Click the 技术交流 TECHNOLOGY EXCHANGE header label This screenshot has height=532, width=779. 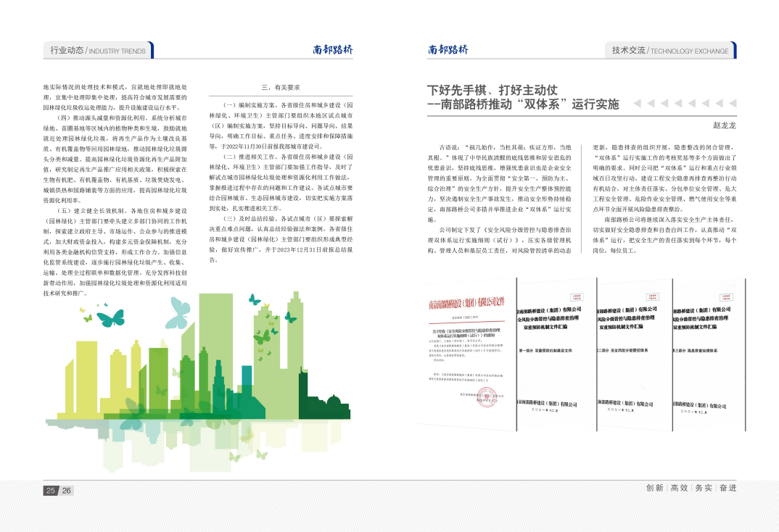click(x=670, y=50)
